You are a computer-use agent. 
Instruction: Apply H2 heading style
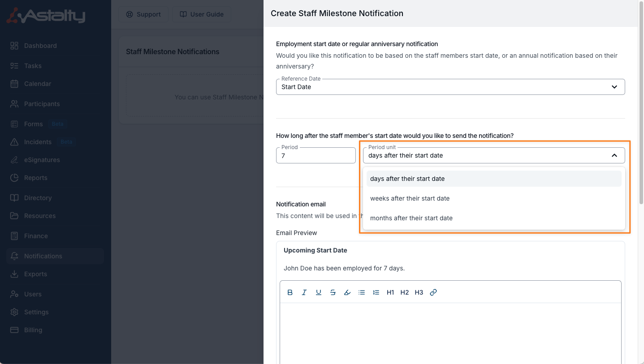[x=405, y=292]
